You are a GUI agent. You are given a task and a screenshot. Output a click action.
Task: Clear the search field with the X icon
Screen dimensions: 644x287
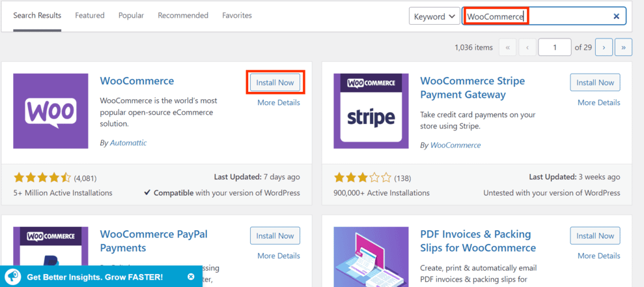click(x=616, y=16)
